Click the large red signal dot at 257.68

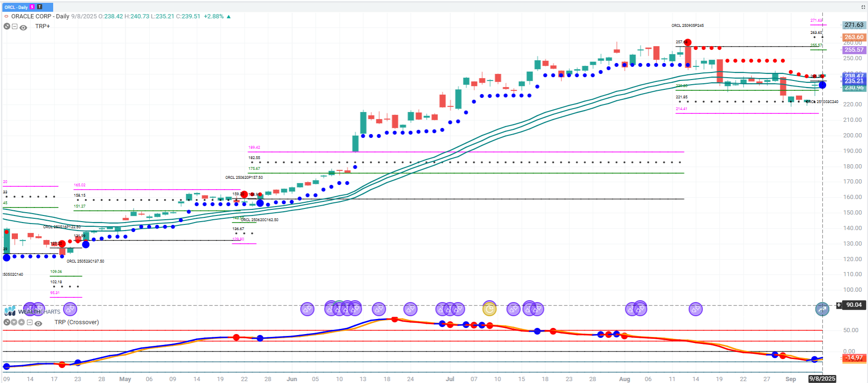[688, 42]
